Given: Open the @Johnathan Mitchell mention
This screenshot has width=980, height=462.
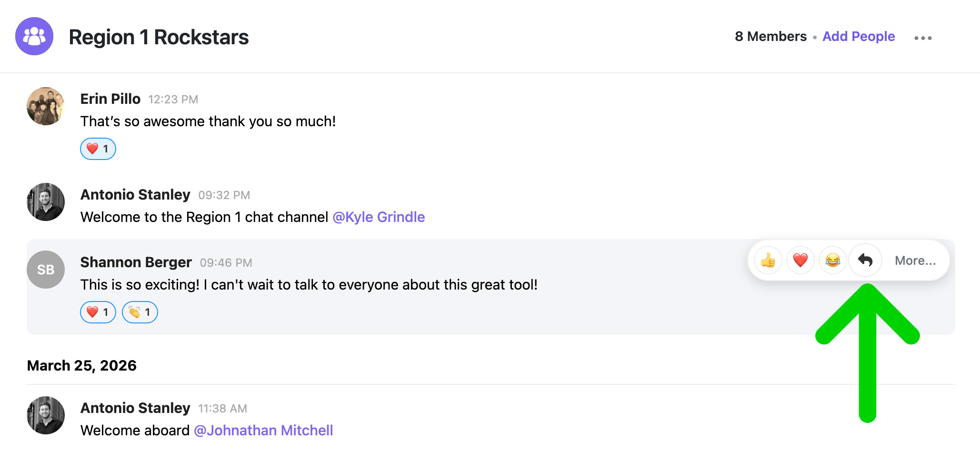Looking at the screenshot, I should coord(263,430).
